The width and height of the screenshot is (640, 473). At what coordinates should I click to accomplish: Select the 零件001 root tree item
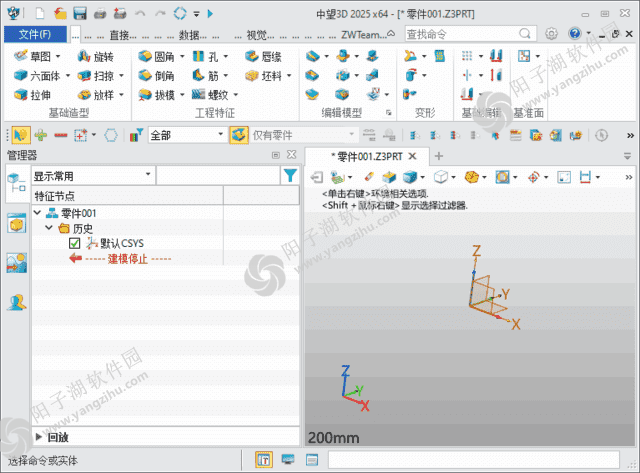pyautogui.click(x=72, y=213)
